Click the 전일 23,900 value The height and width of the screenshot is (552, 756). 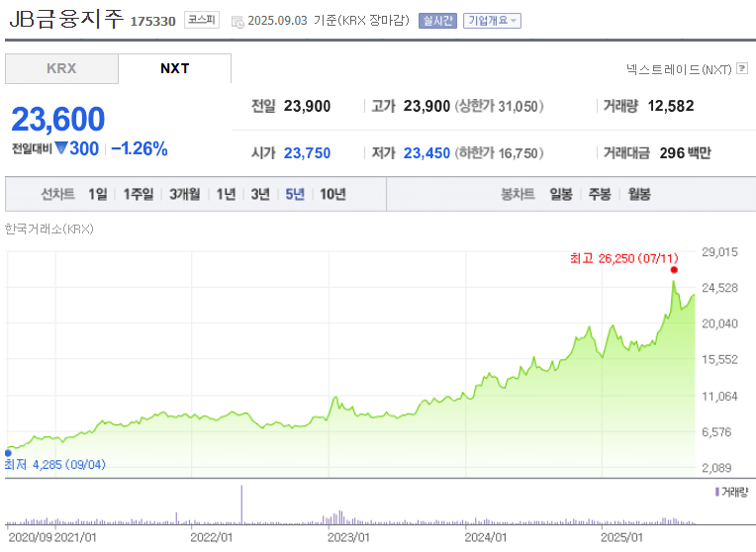(307, 106)
